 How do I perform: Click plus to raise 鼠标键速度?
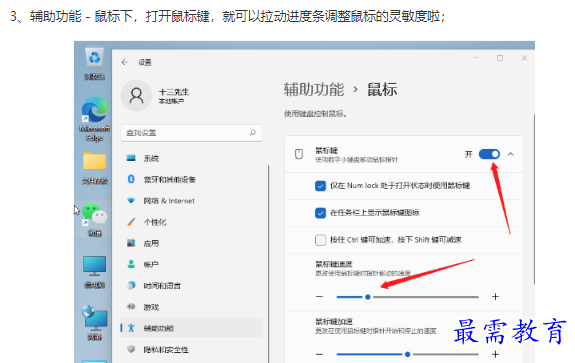point(495,296)
